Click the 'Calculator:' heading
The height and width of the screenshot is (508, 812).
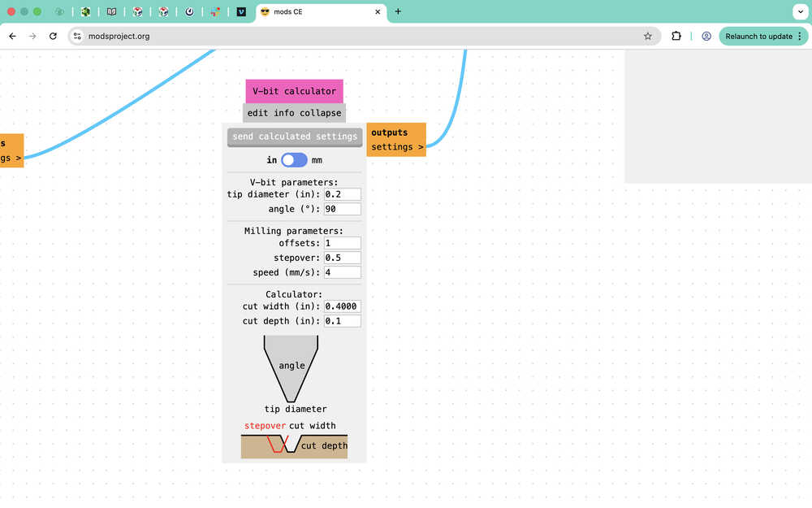(294, 294)
